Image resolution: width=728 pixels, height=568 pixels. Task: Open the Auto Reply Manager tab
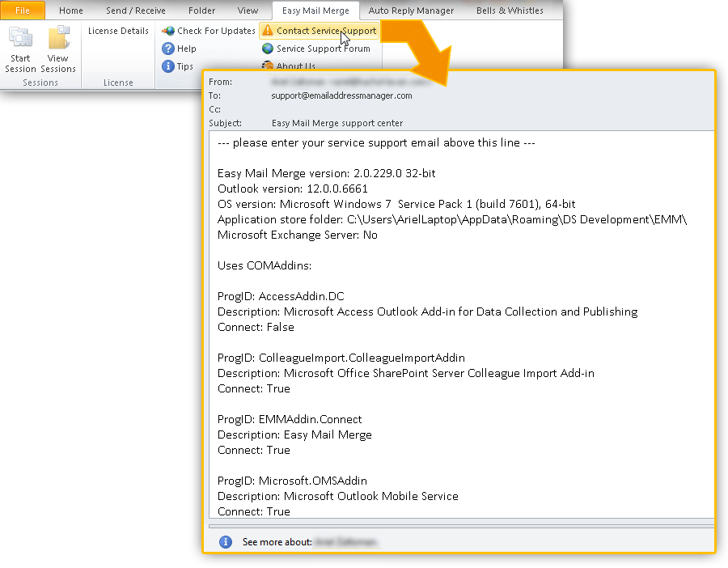(411, 11)
